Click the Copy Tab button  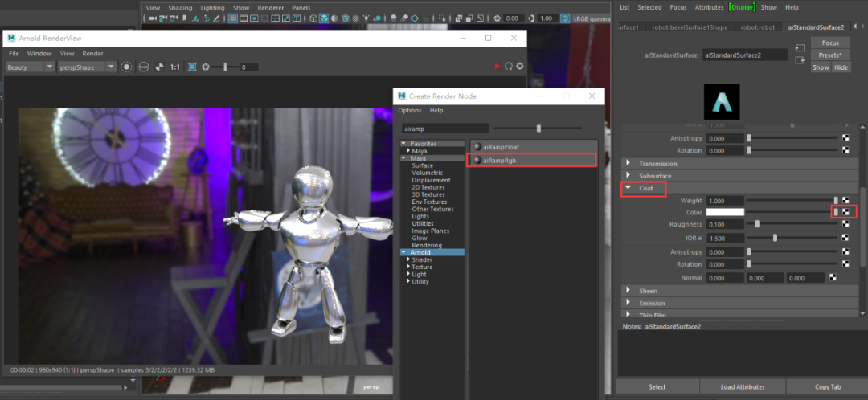828,386
